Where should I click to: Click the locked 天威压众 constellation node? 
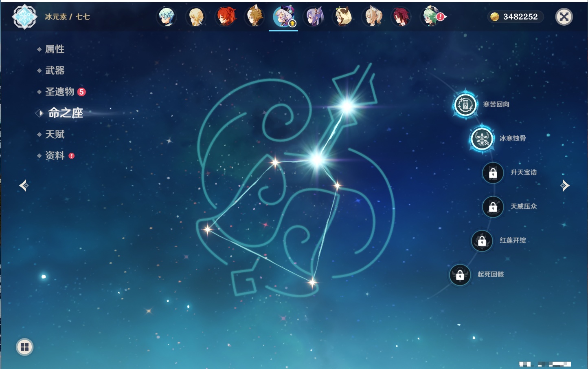(x=493, y=207)
